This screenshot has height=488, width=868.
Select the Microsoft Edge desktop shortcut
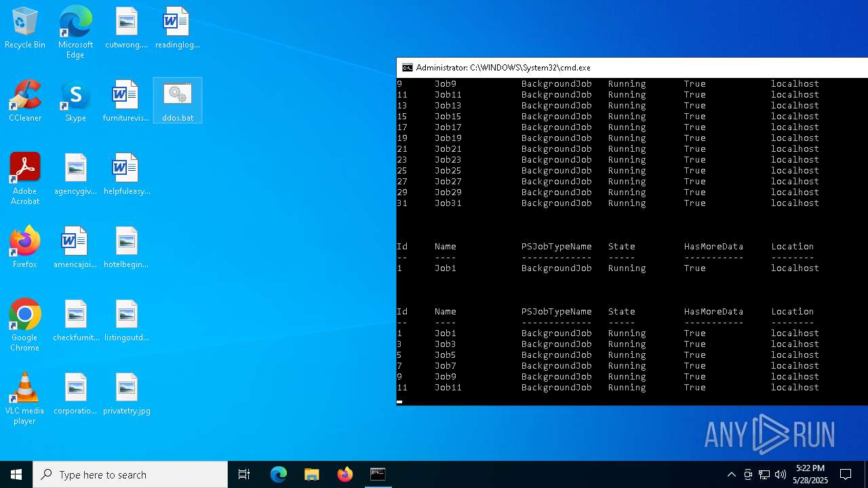75,32
